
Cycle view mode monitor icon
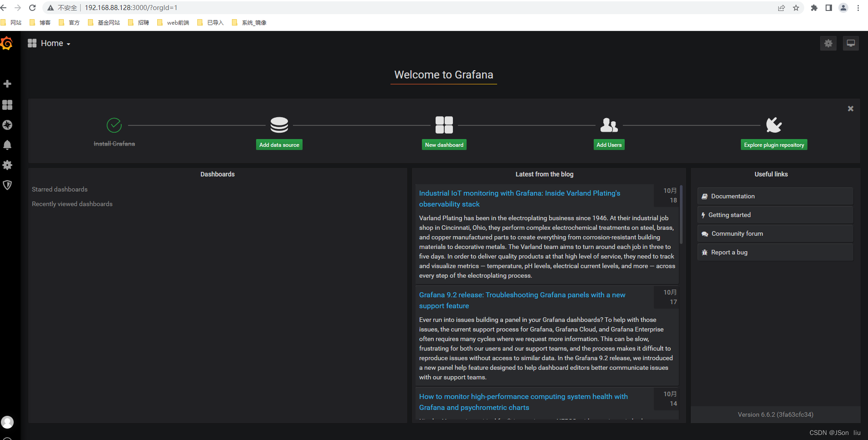click(x=851, y=43)
